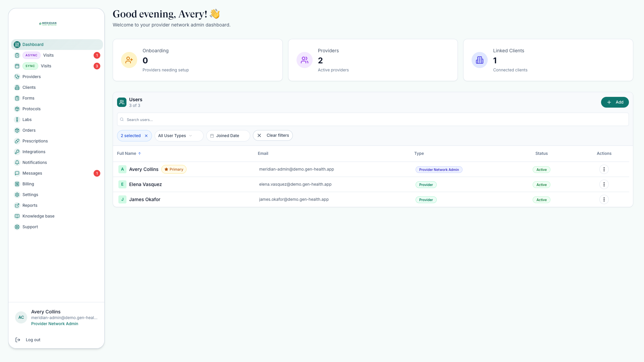
Task: Open the Billing sidebar item
Action: 57,184
